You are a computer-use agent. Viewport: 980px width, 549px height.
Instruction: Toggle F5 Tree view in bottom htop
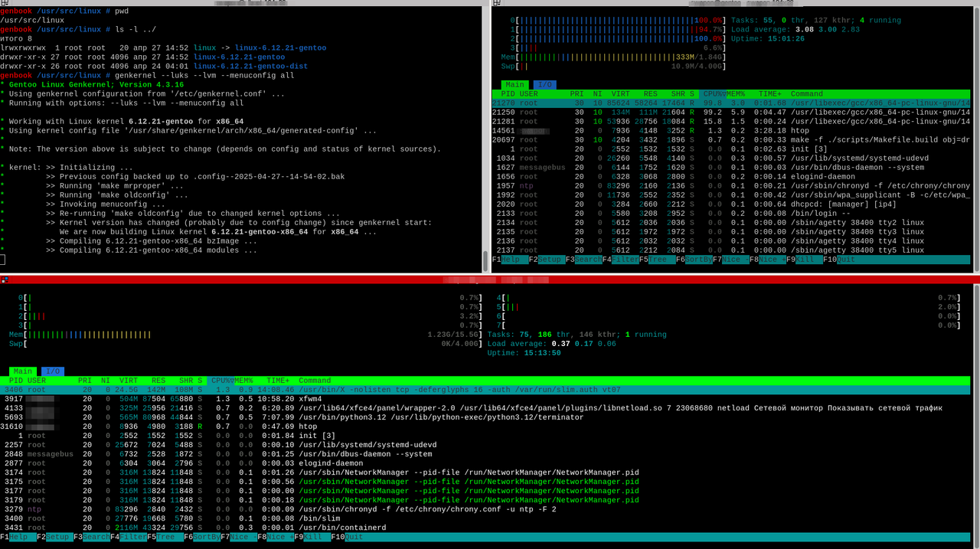pyautogui.click(x=165, y=537)
